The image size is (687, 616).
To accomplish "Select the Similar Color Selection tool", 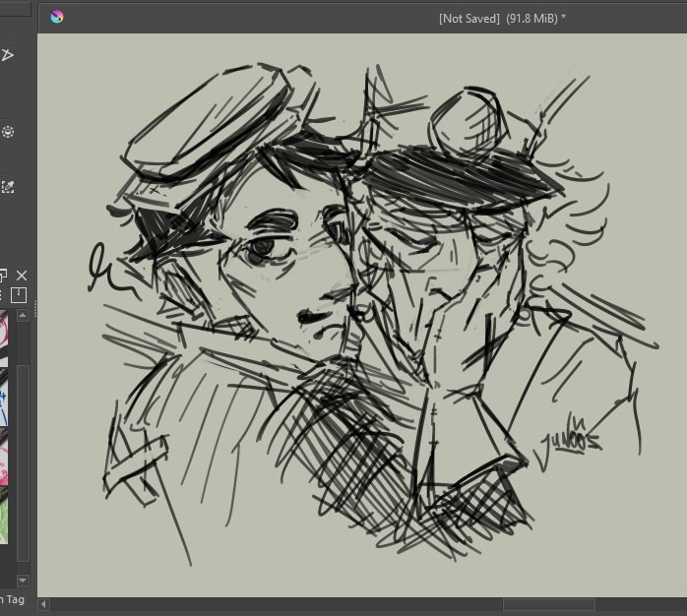I will click(8, 187).
